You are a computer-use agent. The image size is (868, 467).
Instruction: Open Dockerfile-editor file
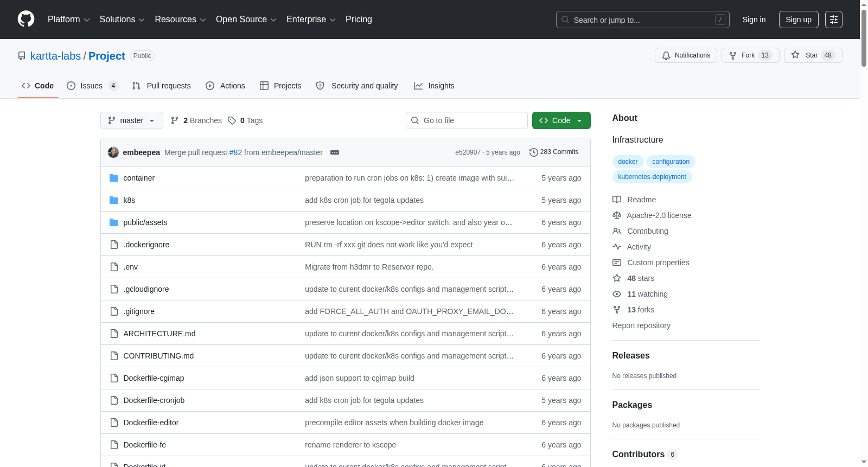[151, 423]
